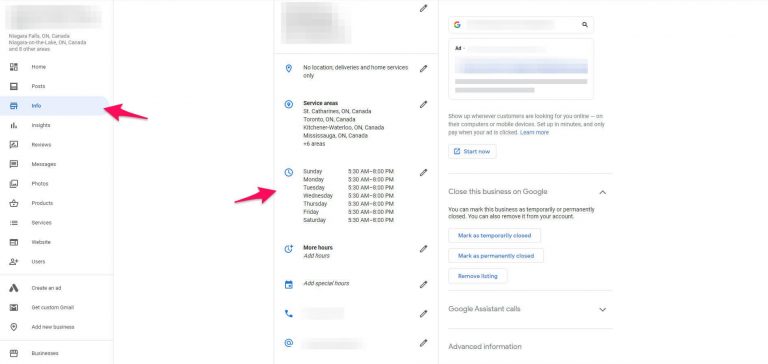Screen dimensions: 768x364
Task: Click the Info storefront icon
Action: [x=14, y=106]
